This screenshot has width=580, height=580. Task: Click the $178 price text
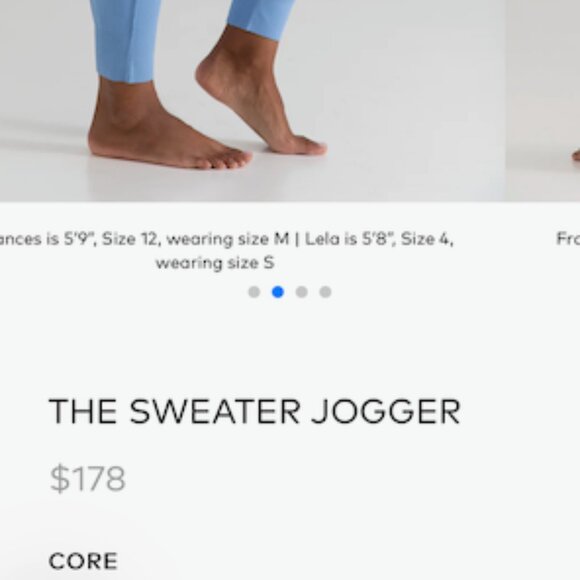tap(88, 479)
